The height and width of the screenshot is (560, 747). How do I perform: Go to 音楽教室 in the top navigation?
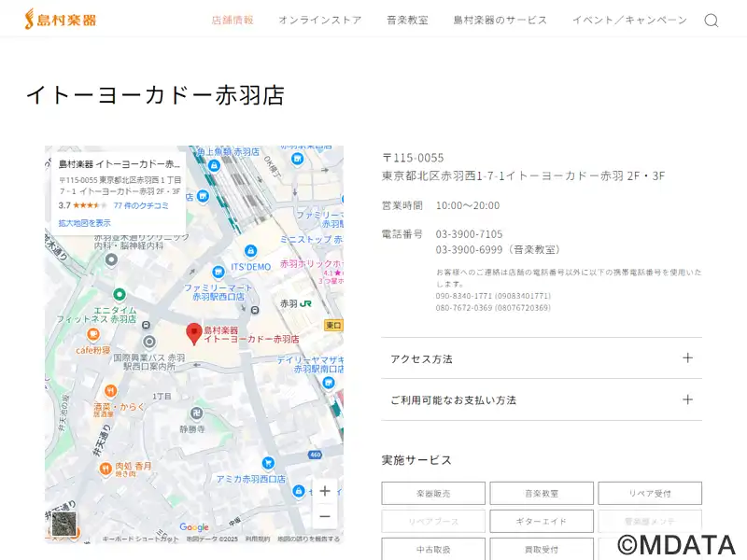407,20
